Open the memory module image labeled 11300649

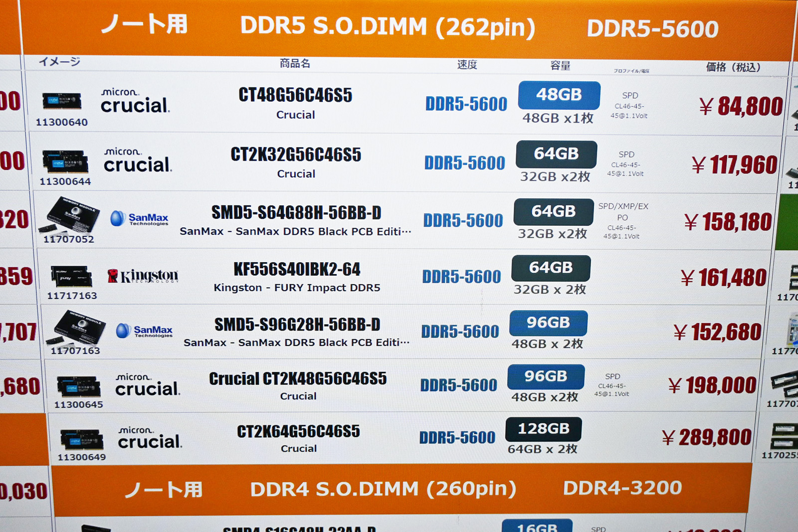point(82,440)
